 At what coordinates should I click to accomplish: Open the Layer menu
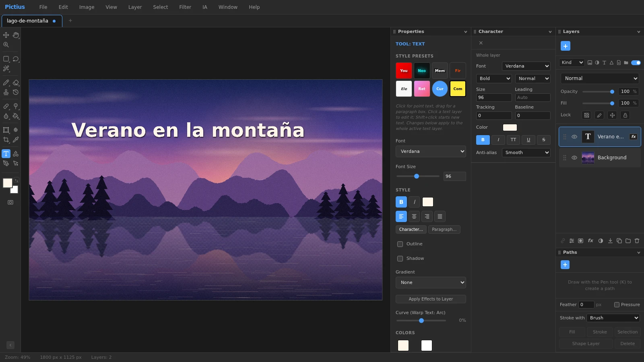coord(135,7)
